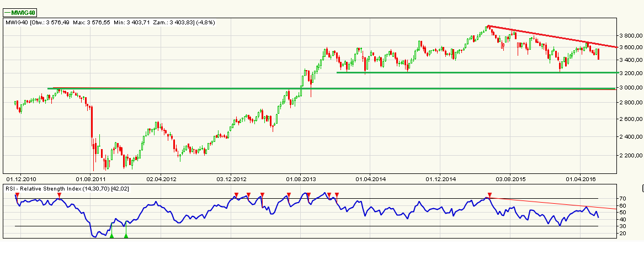Select the long green horizontal line at 3 000
Viewport: 644px width, 254px height.
coord(332,88)
